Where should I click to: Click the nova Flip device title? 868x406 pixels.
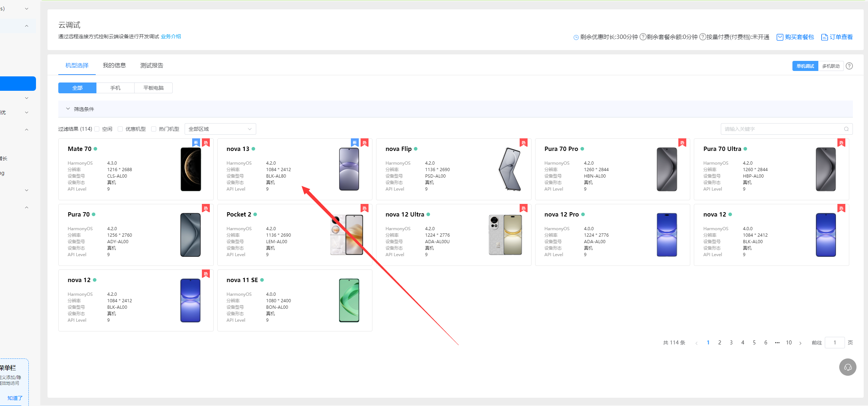pyautogui.click(x=398, y=149)
